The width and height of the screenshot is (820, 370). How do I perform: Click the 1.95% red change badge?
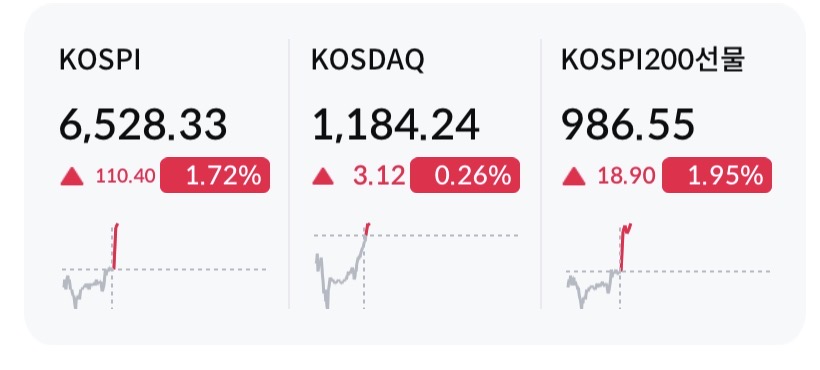(x=717, y=175)
